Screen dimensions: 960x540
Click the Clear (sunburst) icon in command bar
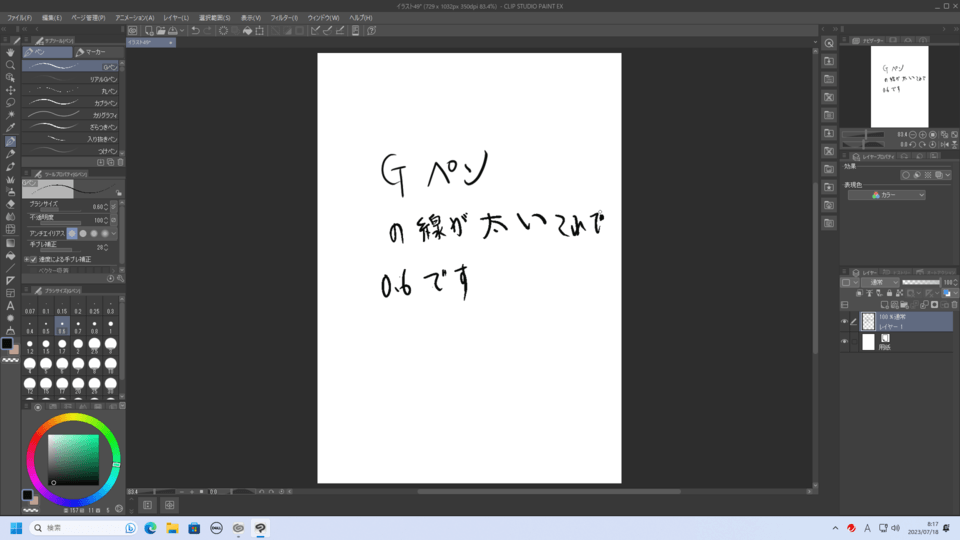223,30
